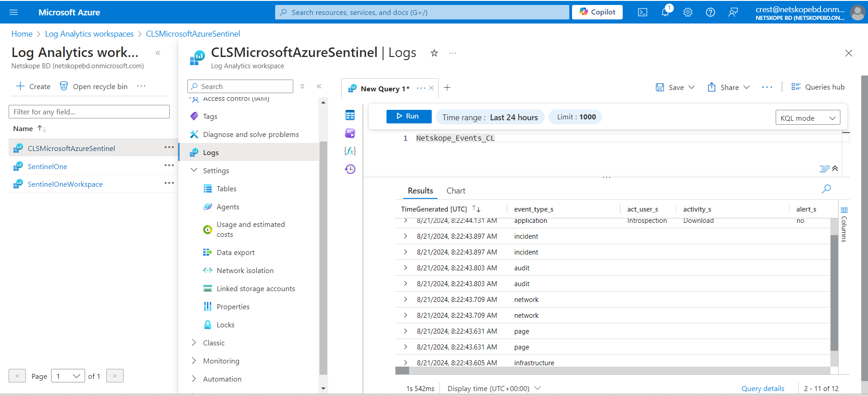Open the KQL mode dropdown
The width and height of the screenshot is (868, 396).
(x=808, y=118)
